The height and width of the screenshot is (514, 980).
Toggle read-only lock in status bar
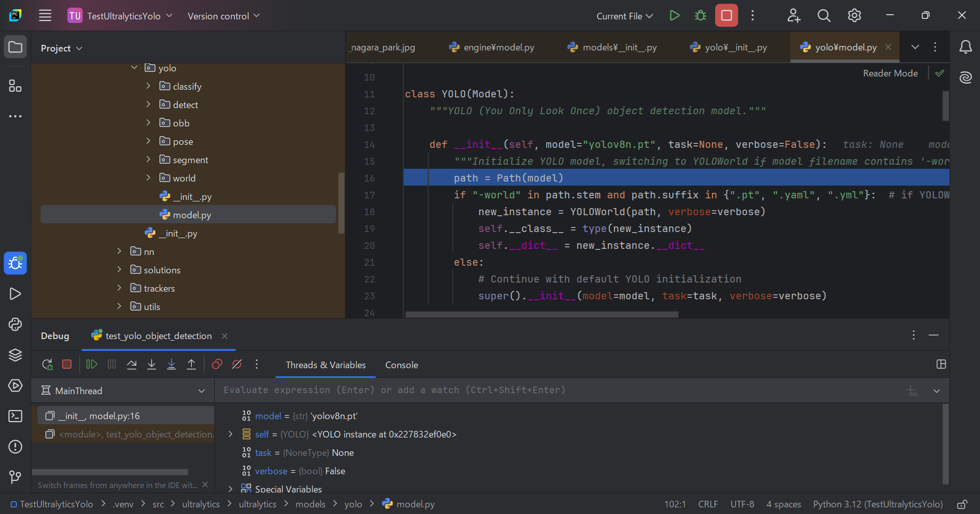pyautogui.click(x=962, y=504)
